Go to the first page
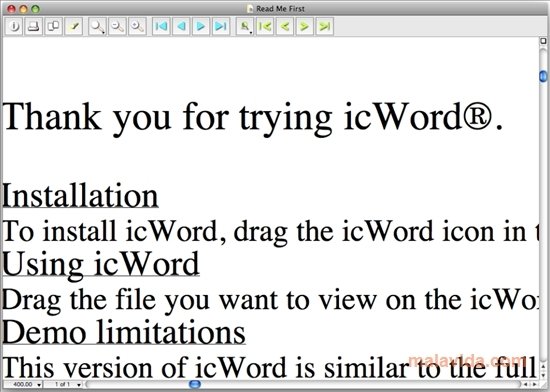Screen dimensions: 550x392 pos(161,26)
